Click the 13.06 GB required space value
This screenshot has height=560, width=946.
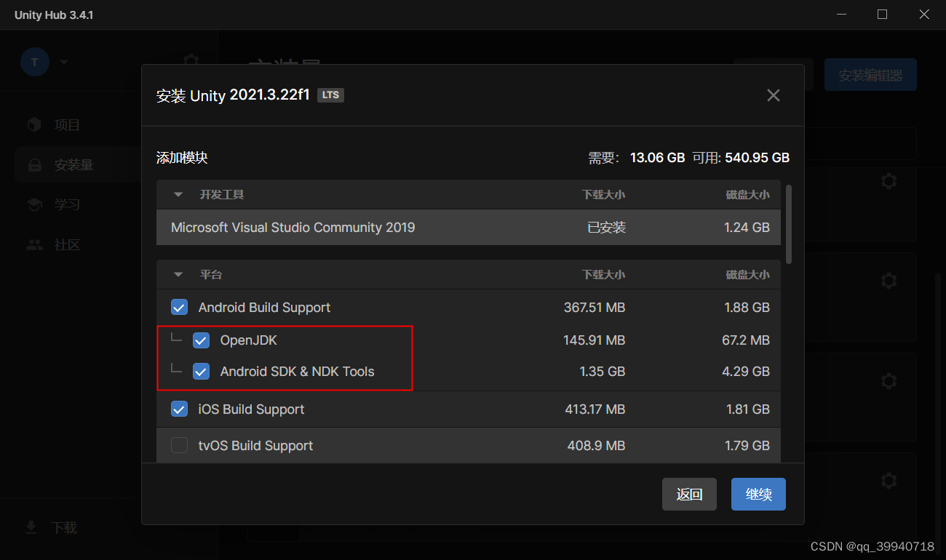tap(657, 158)
